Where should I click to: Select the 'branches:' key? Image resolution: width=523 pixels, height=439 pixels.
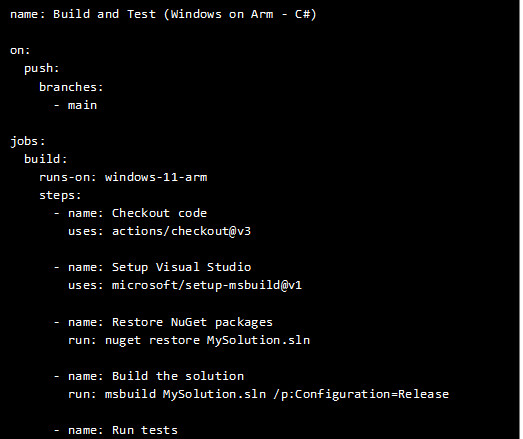click(71, 87)
